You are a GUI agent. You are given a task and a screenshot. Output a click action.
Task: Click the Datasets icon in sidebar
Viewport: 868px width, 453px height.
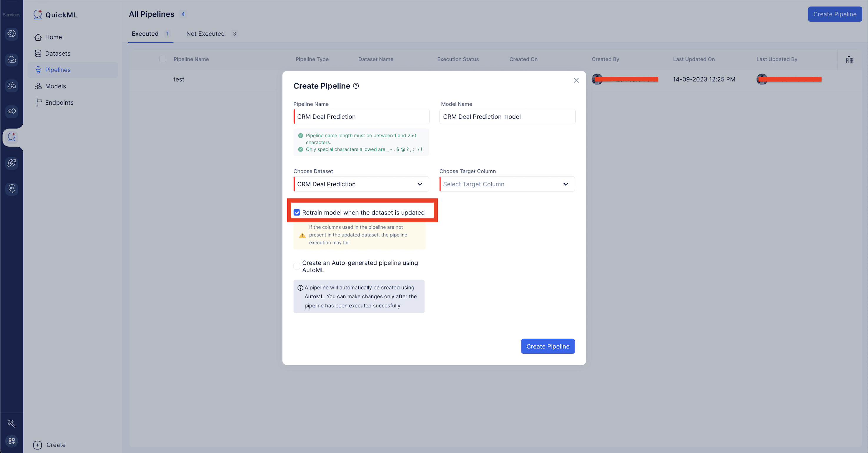tap(38, 54)
